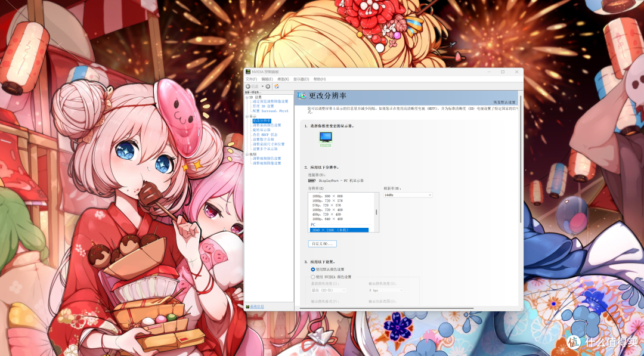Select resolution 480p, 720 × 480
The image size is (644, 356).
tap(327, 214)
